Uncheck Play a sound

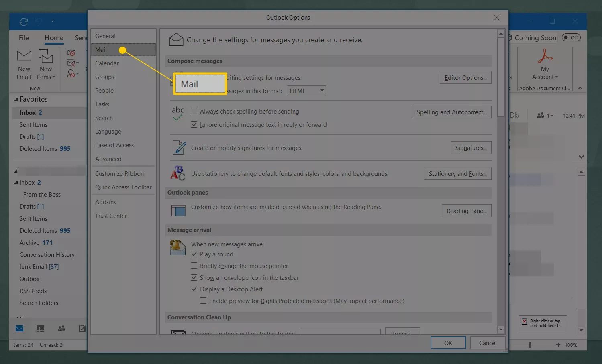click(194, 254)
